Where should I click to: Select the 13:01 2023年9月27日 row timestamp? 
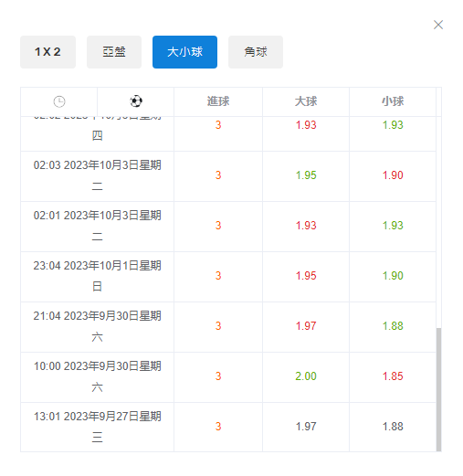point(97,427)
